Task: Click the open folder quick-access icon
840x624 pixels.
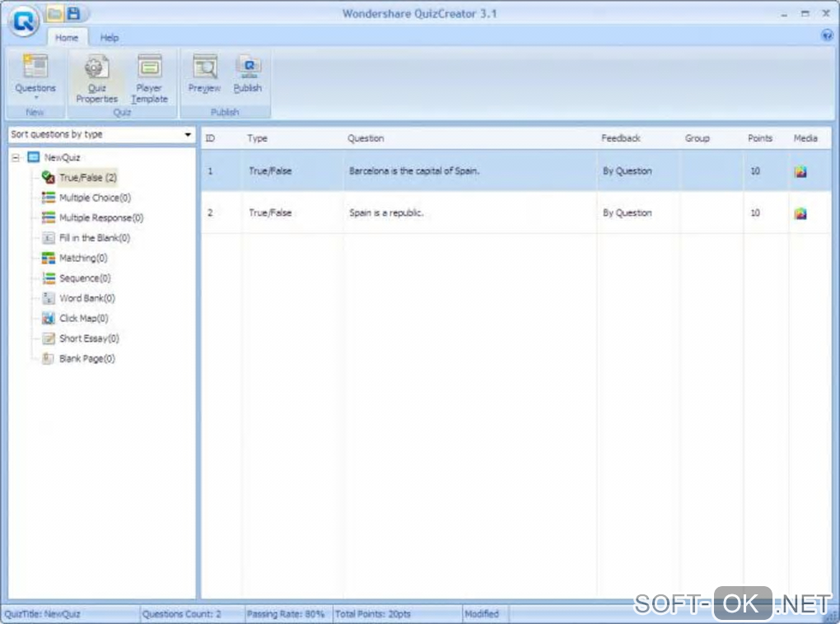Action: [54, 13]
